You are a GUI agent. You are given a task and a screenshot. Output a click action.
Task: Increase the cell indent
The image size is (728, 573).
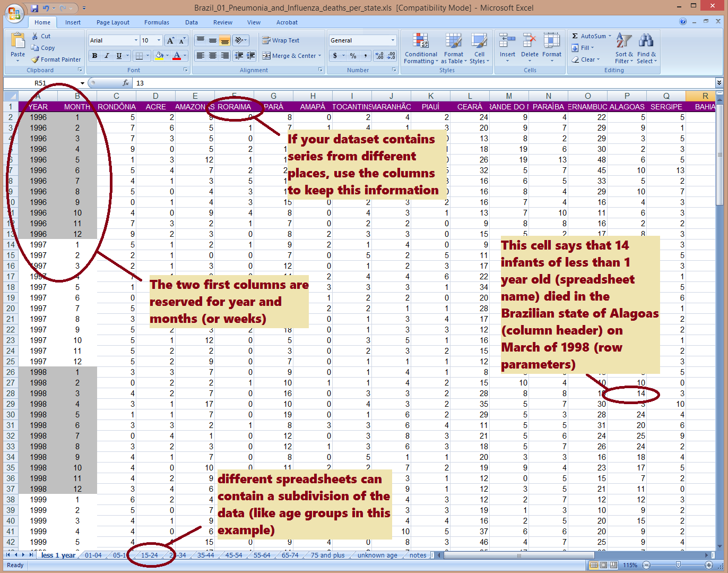pos(251,56)
